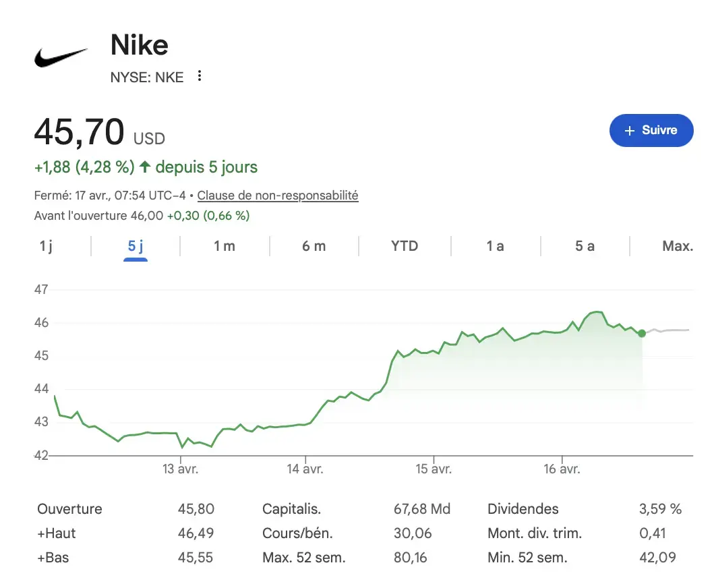Click the currently active 5 j tab

point(135,246)
